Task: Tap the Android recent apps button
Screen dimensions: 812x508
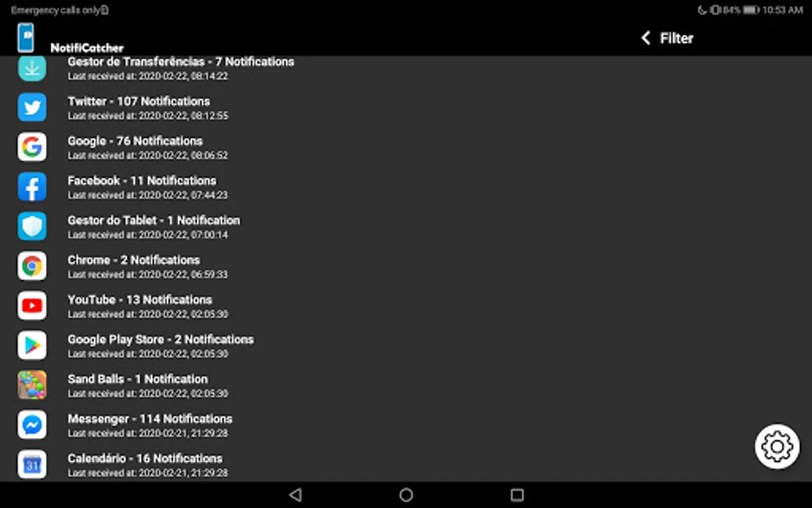Action: pyautogui.click(x=517, y=495)
